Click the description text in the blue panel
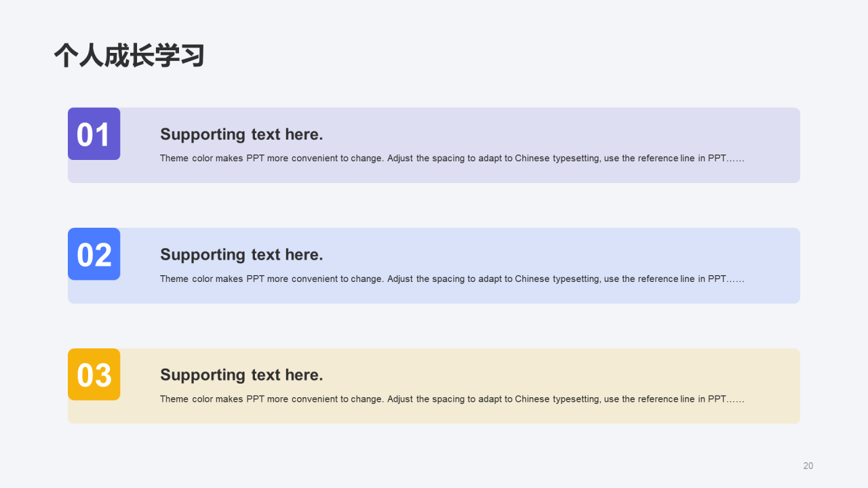This screenshot has height=488, width=868. point(452,279)
